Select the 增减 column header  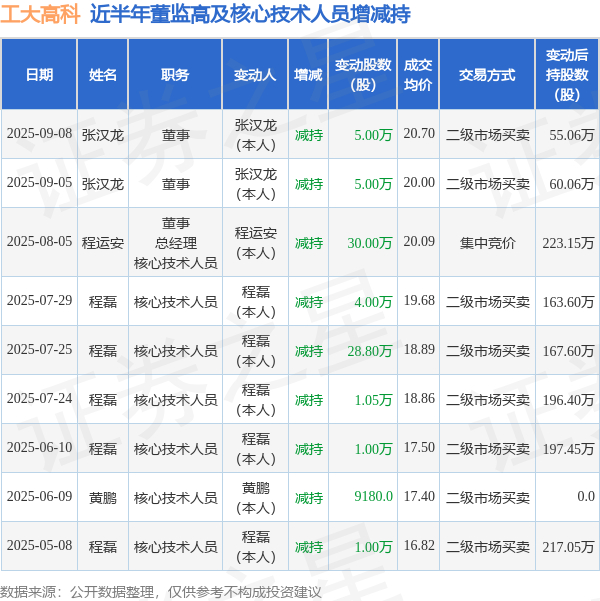pyautogui.click(x=308, y=74)
